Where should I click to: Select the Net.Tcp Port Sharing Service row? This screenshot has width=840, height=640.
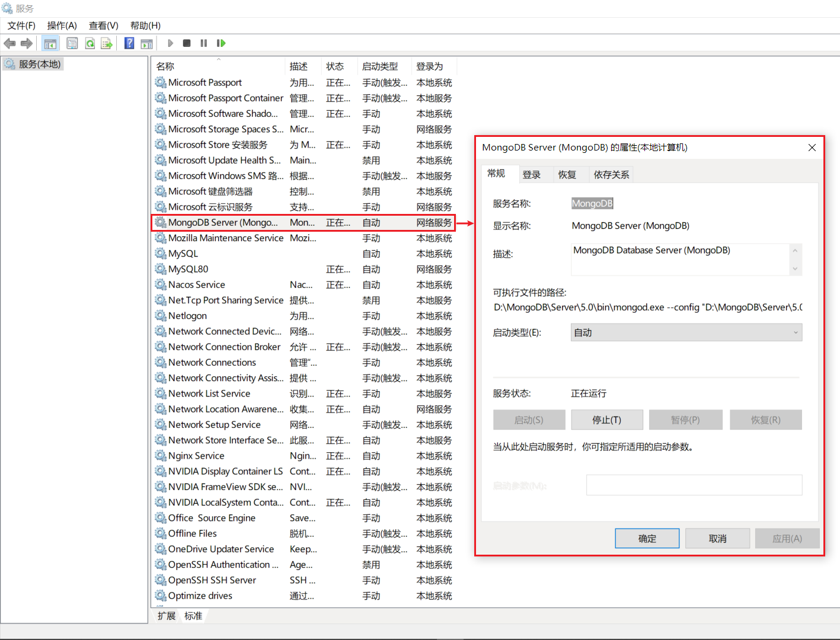304,300
